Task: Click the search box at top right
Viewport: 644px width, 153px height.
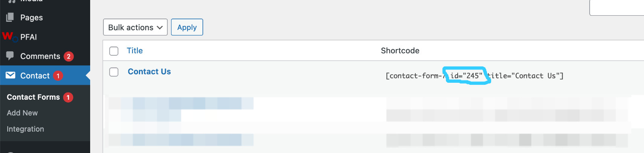Action: [x=617, y=8]
